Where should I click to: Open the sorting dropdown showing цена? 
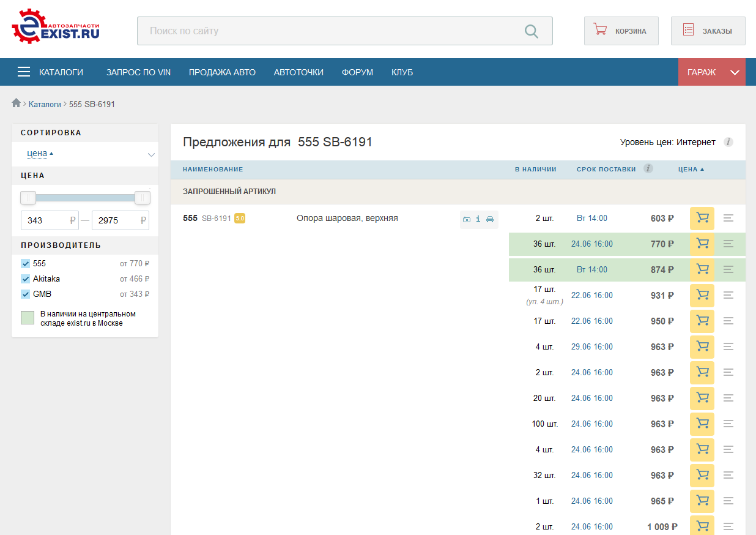point(86,154)
